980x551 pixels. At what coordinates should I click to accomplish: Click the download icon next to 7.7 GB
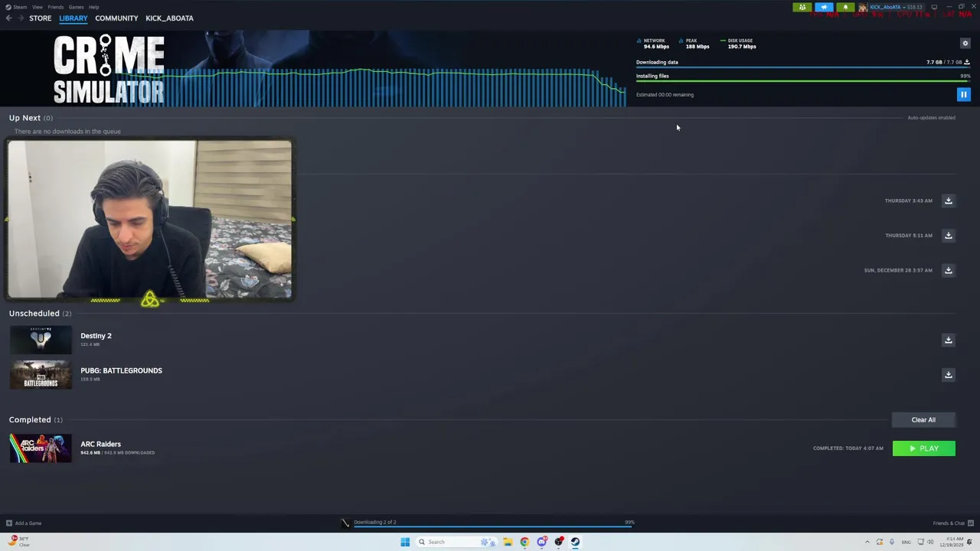[x=967, y=62]
